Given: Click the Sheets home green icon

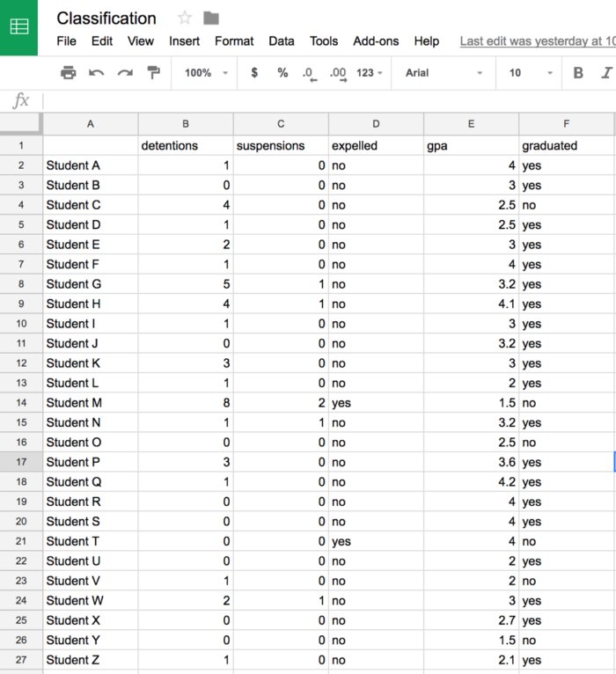Looking at the screenshot, I should (18, 27).
